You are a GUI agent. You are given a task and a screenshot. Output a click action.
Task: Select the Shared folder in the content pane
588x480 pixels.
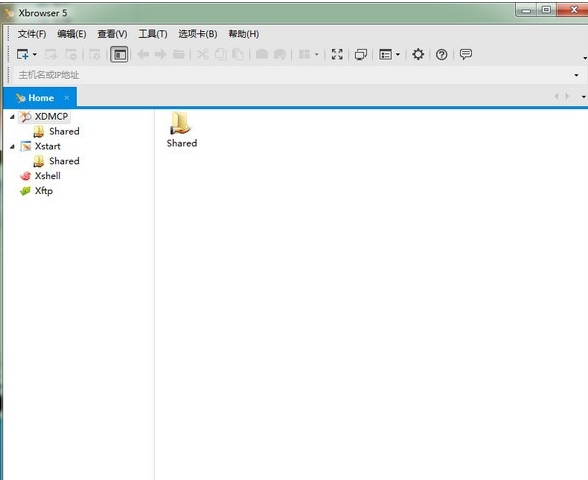(x=182, y=130)
